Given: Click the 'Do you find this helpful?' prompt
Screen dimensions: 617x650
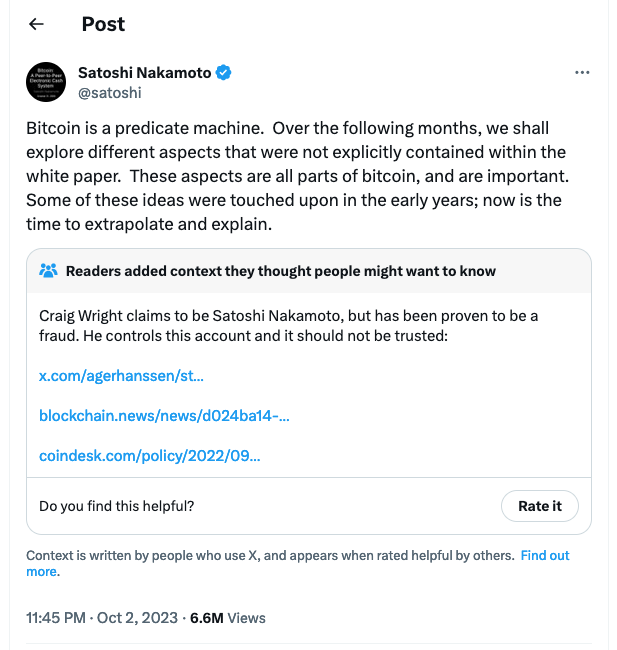Looking at the screenshot, I should coord(117,506).
